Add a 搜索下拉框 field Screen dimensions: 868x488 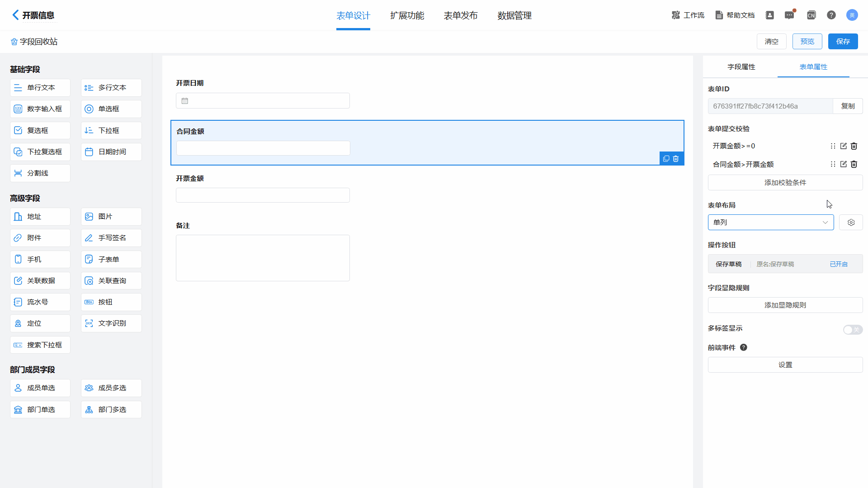coord(40,345)
